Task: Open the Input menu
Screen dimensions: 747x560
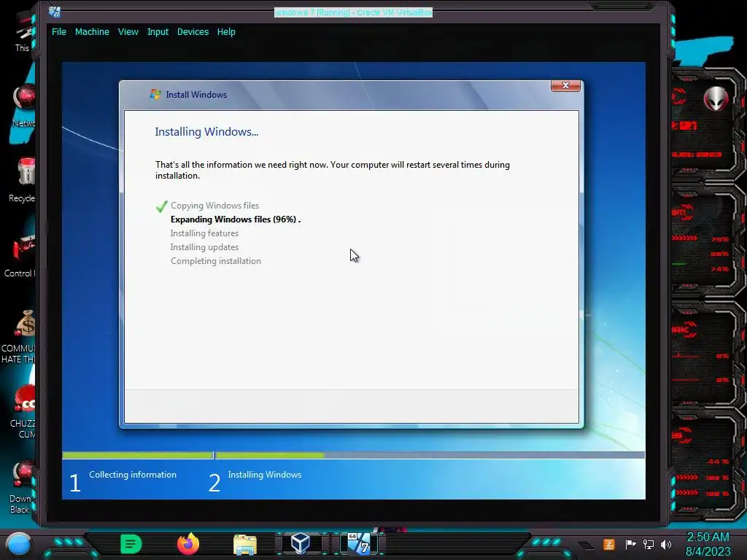Action: pos(158,32)
